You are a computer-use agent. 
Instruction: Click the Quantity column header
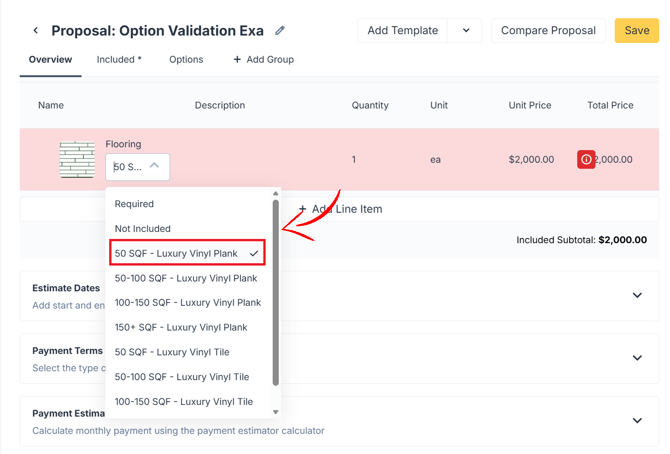[370, 105]
